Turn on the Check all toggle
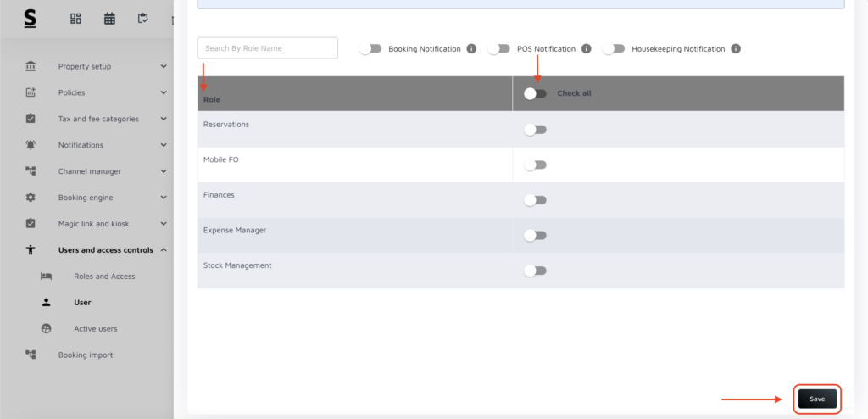868x419 pixels. coord(535,93)
